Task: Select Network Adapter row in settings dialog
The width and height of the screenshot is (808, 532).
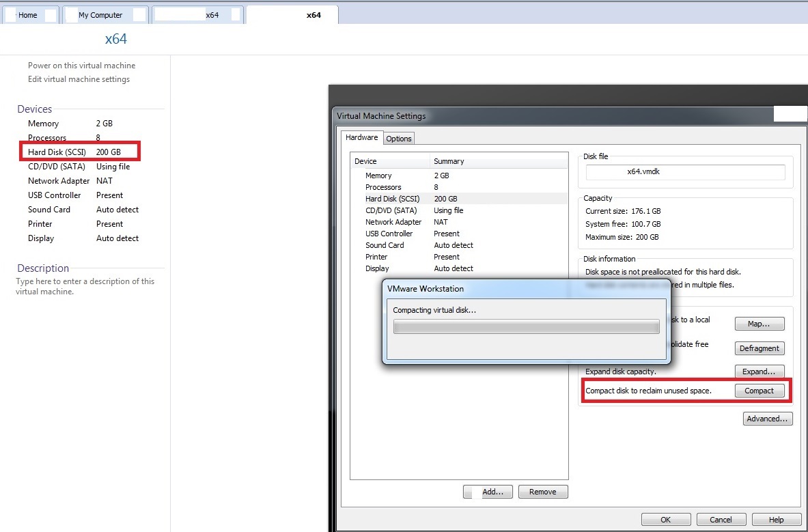Action: coord(458,222)
